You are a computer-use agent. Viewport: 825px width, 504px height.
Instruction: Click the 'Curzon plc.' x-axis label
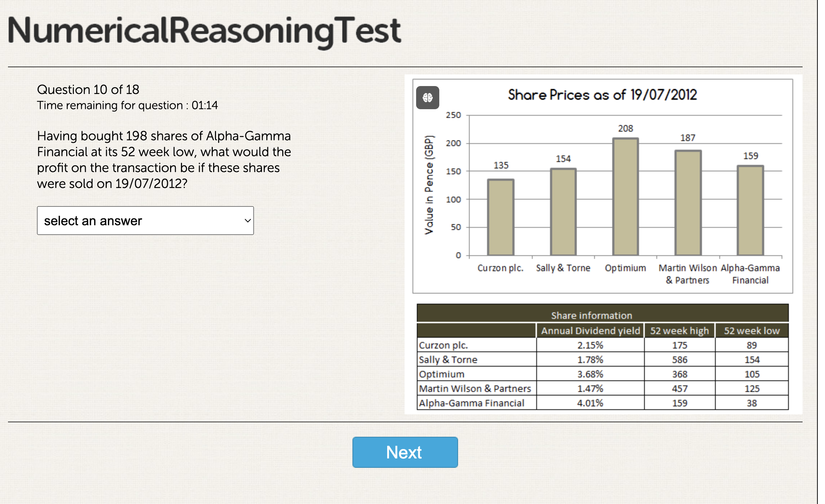point(500,268)
